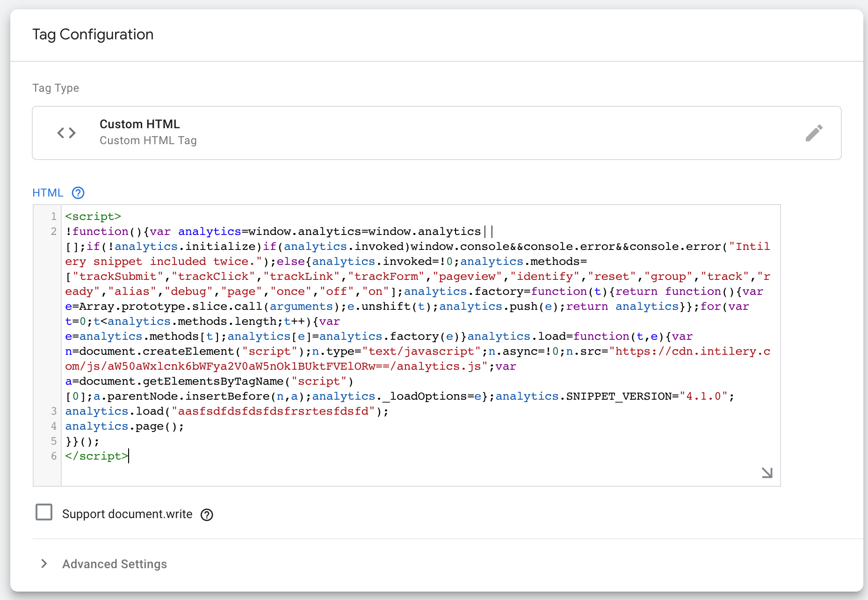Click the Tag Configuration heading
The width and height of the screenshot is (868, 600).
[93, 35]
